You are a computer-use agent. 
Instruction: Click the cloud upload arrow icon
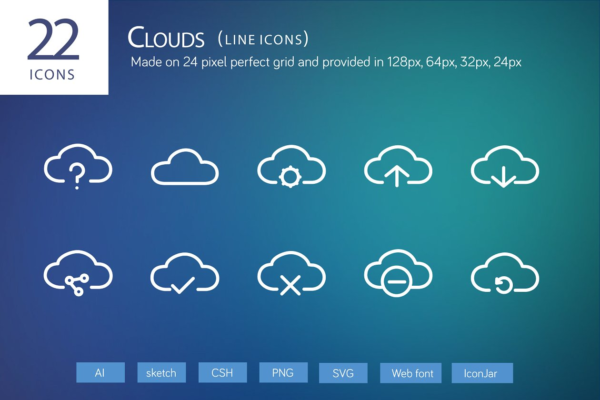tap(396, 165)
